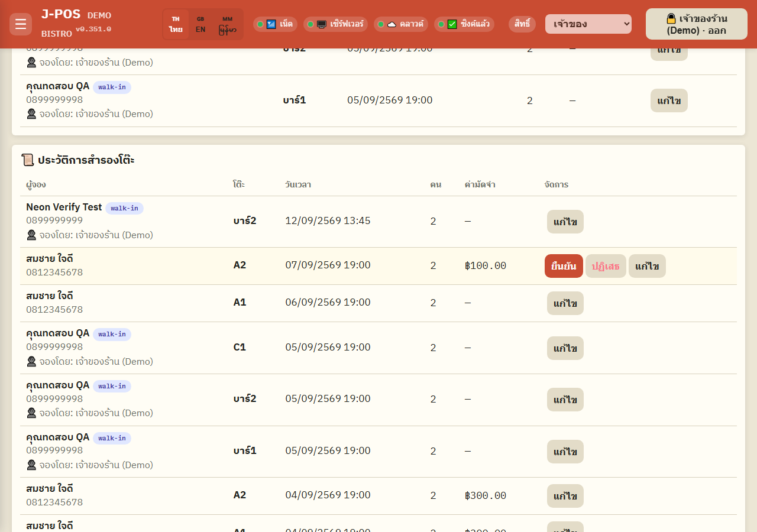Reject the A2 reservation with ฿100 deposit
The width and height of the screenshot is (757, 532).
pyautogui.click(x=606, y=266)
